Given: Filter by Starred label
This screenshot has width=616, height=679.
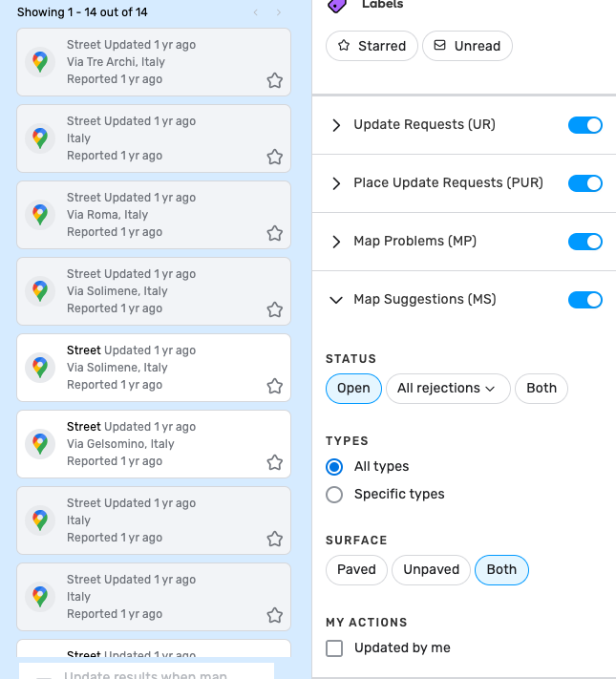Looking at the screenshot, I should [372, 46].
